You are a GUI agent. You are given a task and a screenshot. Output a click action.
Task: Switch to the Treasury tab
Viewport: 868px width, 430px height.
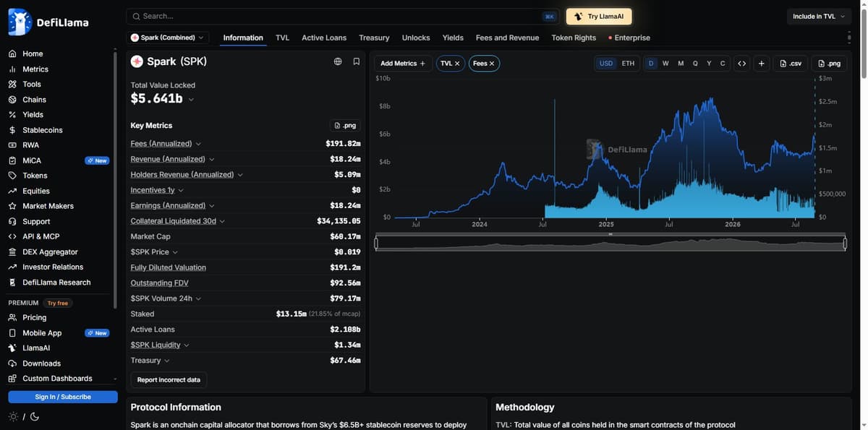[374, 38]
